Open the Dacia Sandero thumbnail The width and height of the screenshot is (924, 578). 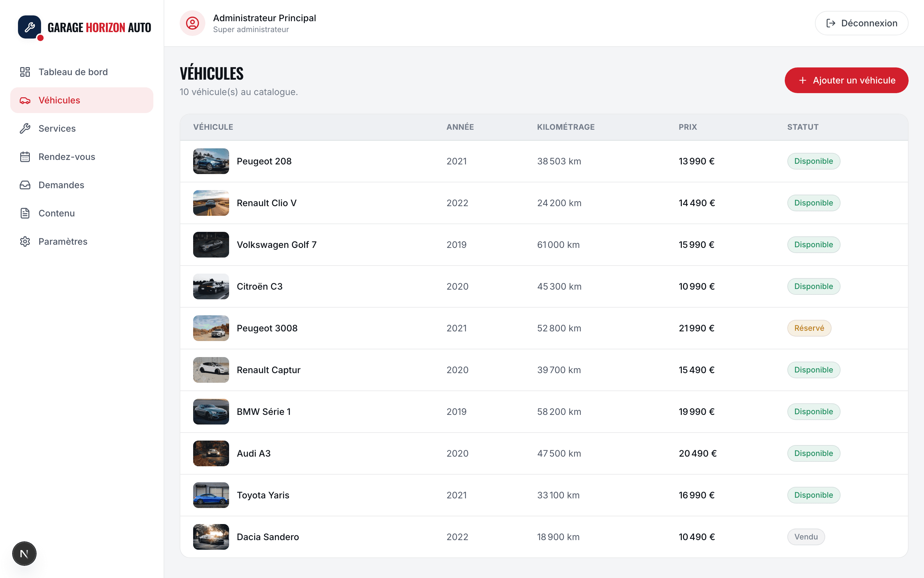(211, 537)
